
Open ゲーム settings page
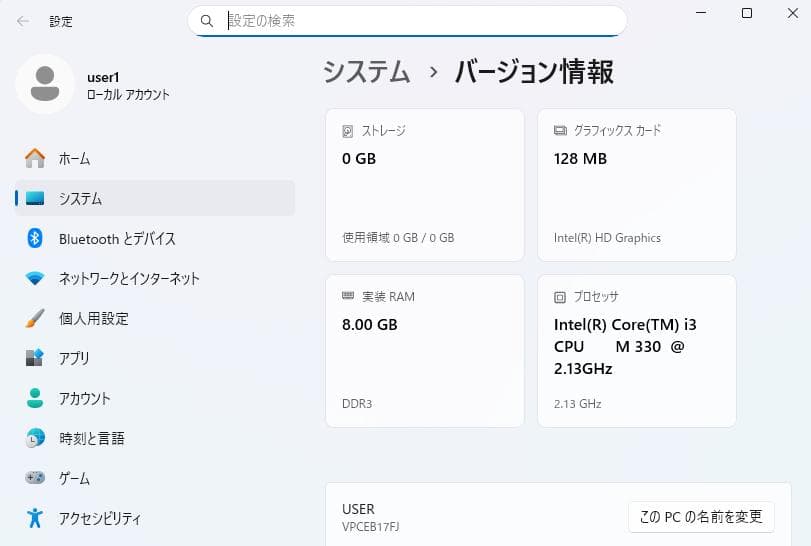click(155, 478)
